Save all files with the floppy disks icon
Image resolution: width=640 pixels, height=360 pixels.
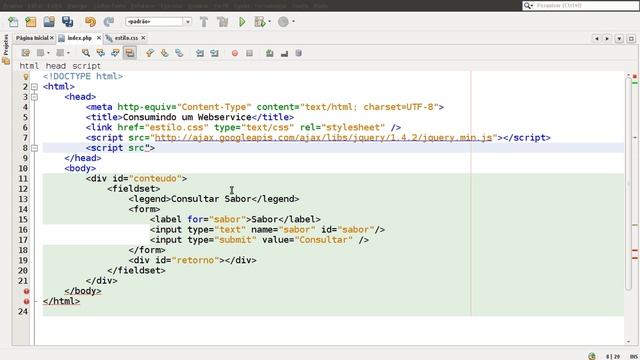click(x=67, y=22)
